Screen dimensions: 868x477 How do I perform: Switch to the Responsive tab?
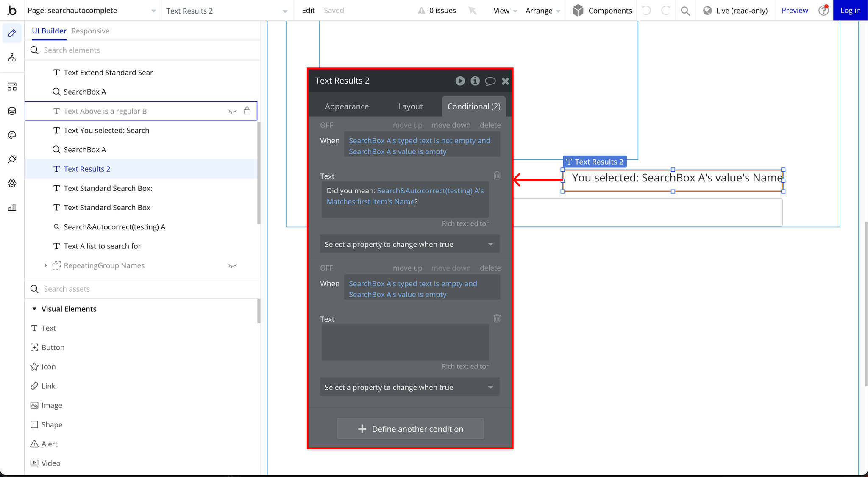[90, 31]
